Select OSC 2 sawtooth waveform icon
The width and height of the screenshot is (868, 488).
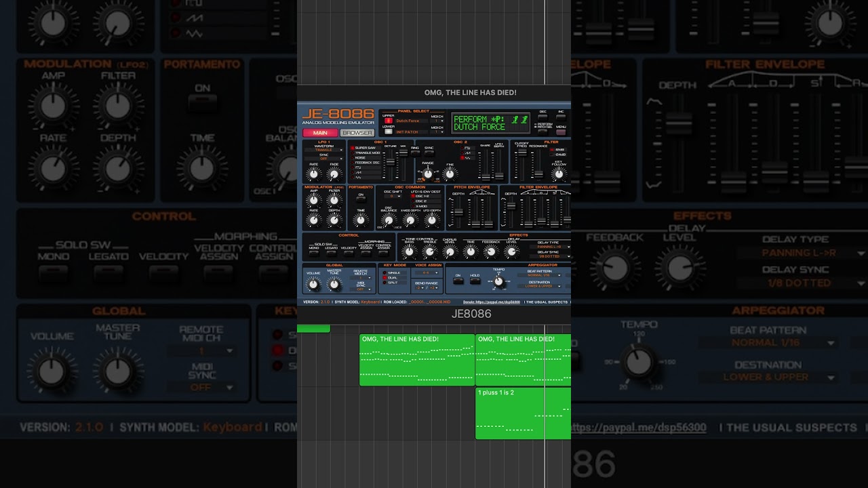(468, 152)
